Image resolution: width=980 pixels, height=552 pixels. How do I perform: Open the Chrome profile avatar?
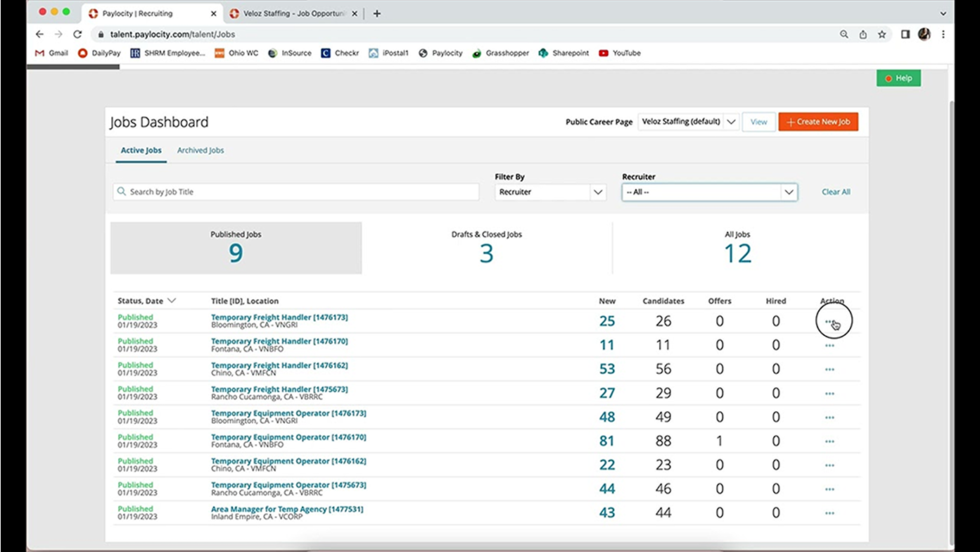pyautogui.click(x=924, y=34)
